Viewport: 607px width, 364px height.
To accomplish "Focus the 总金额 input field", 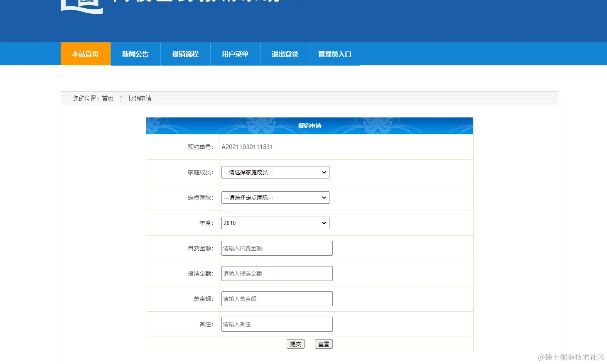I will click(277, 299).
